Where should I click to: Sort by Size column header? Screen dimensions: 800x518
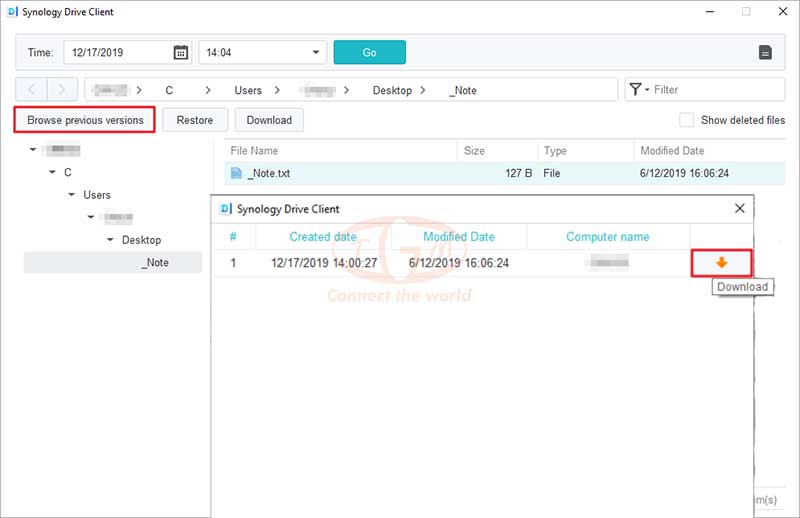pos(497,151)
